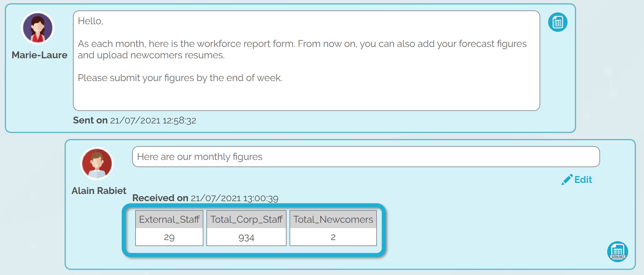Open the figures spreadsheet icon in Alain's reply
Screen dimensions: 644x275
(x=618, y=251)
